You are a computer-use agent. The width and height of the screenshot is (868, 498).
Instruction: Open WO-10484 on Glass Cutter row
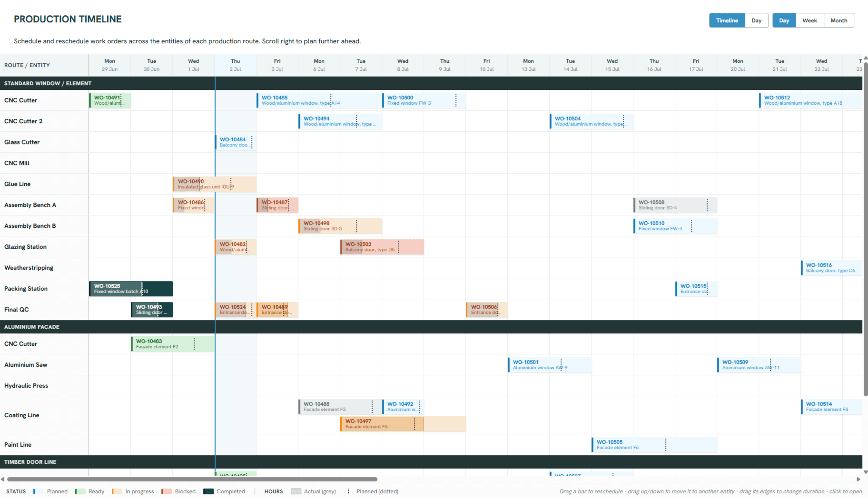(x=236, y=142)
